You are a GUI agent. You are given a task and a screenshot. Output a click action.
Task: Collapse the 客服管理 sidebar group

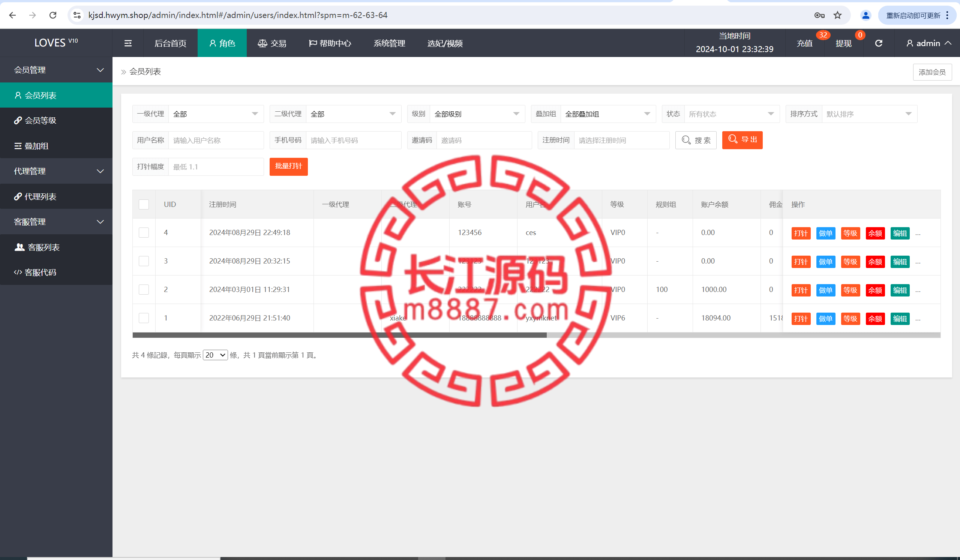coord(56,222)
